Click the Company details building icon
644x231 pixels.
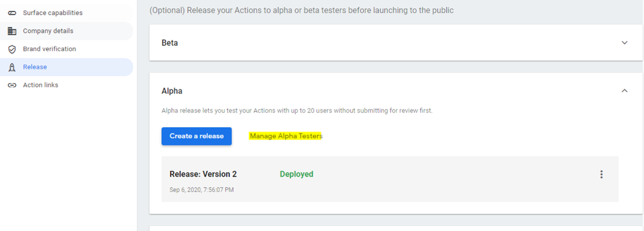click(x=12, y=31)
